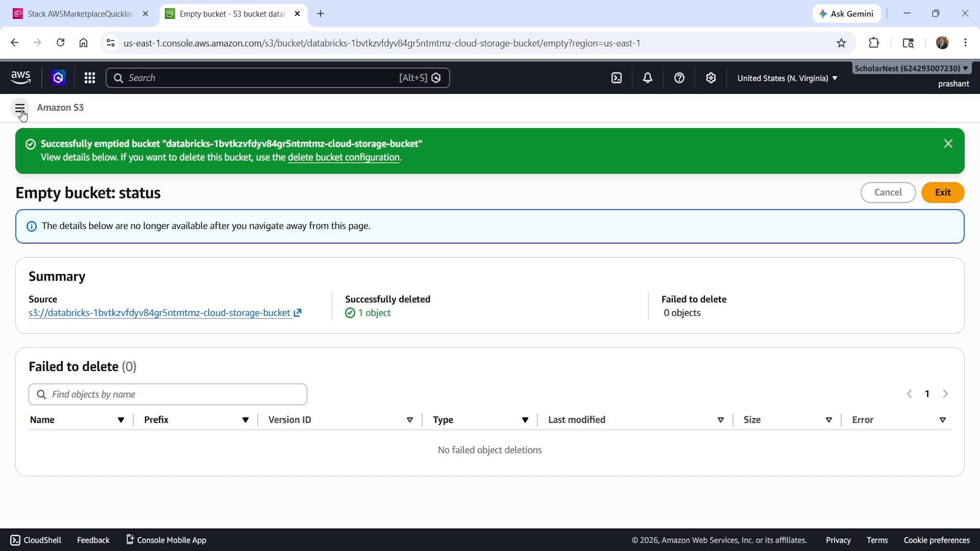Image resolution: width=980 pixels, height=551 pixels.
Task: Click the Ask Gemini button
Action: tap(847, 14)
